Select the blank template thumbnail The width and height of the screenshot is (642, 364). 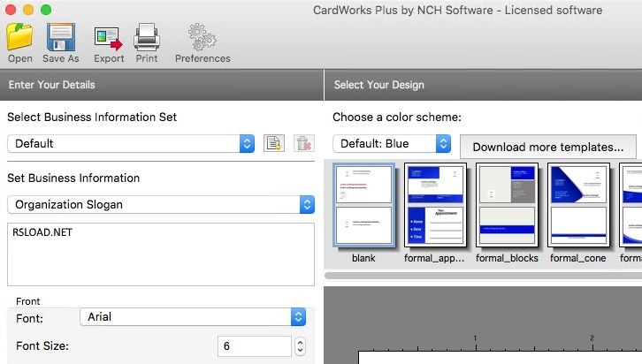(363, 205)
